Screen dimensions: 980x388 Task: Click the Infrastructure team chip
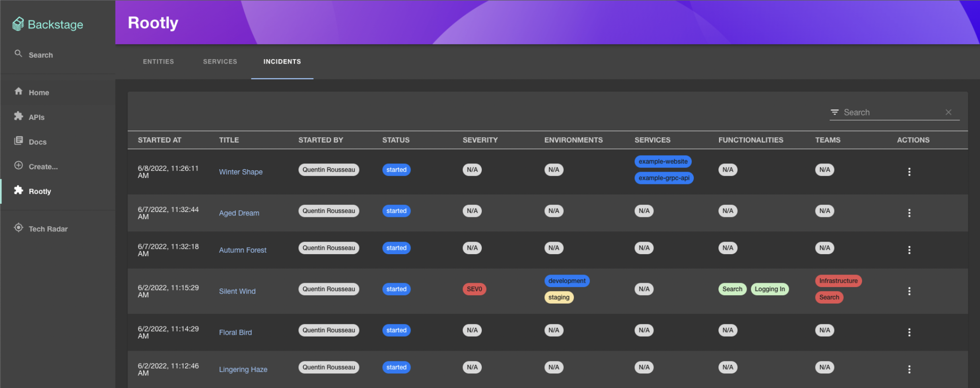click(x=838, y=281)
